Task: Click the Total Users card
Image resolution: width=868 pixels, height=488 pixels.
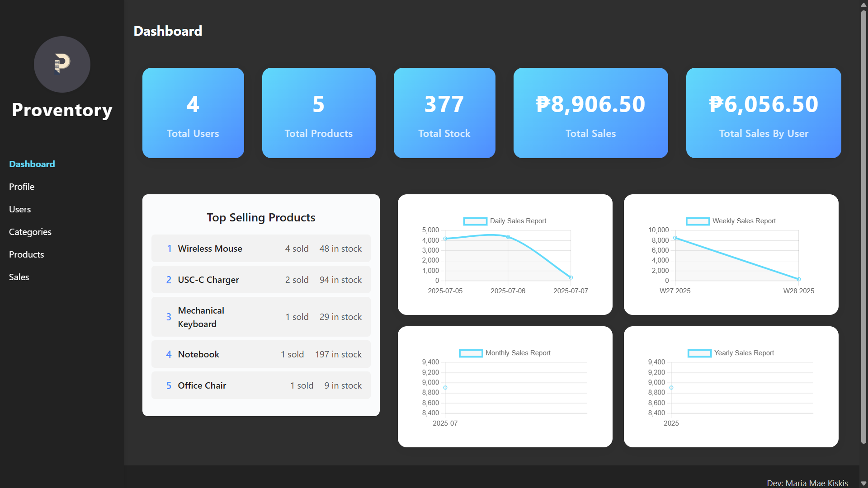Action: pyautogui.click(x=193, y=113)
